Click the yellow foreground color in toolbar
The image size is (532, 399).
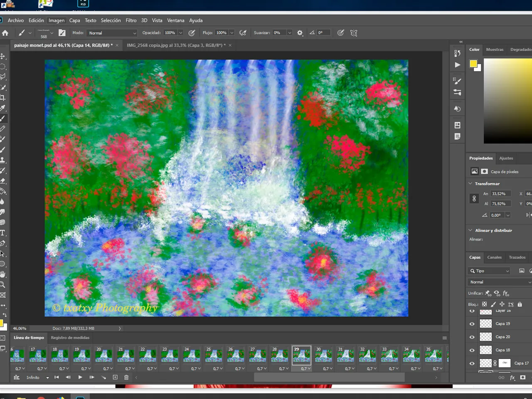click(1, 323)
